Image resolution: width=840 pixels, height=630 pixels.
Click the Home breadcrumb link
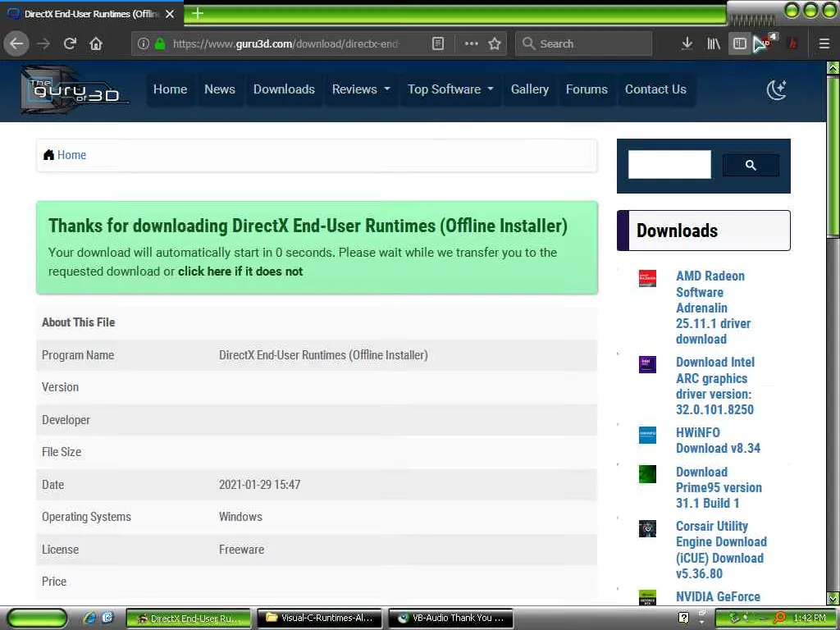(x=71, y=155)
